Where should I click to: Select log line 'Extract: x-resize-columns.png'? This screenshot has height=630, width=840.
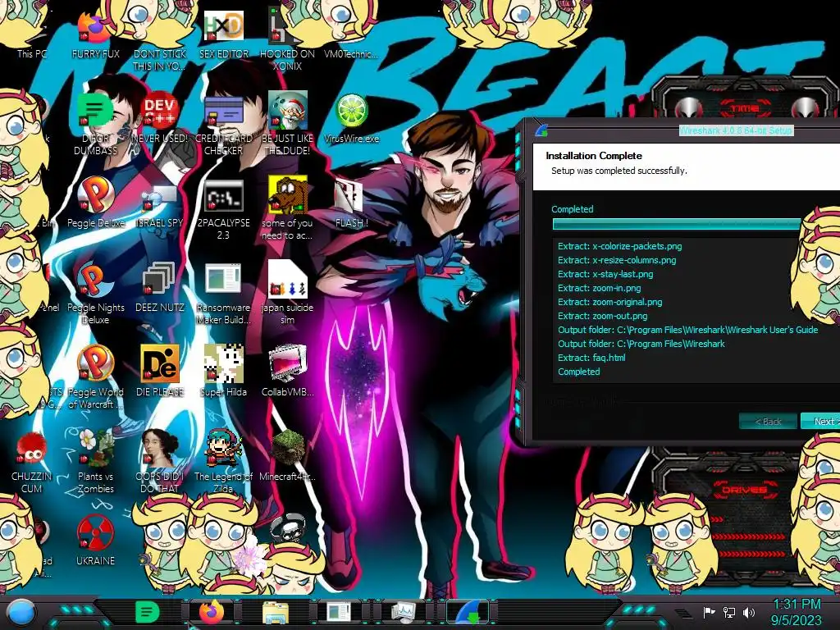click(617, 260)
